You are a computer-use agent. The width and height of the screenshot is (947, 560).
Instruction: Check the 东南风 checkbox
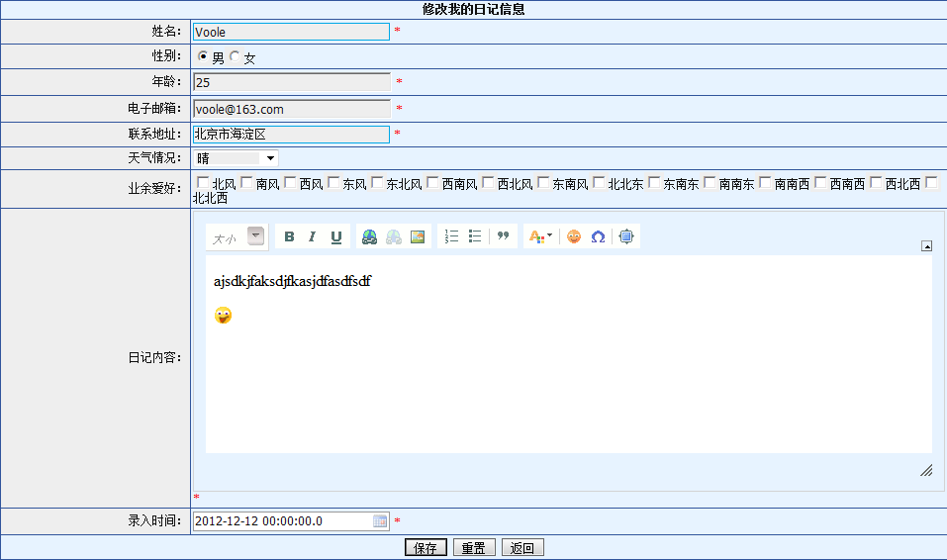tap(543, 182)
